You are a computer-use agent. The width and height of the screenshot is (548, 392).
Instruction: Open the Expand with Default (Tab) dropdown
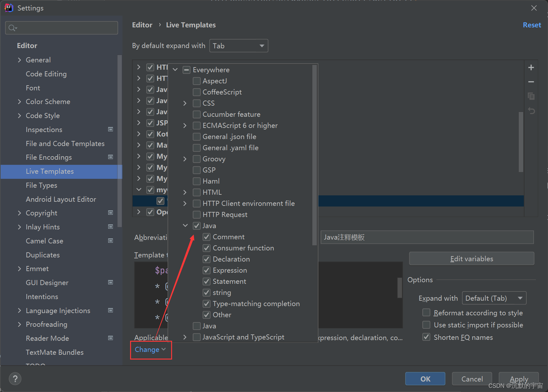(494, 298)
